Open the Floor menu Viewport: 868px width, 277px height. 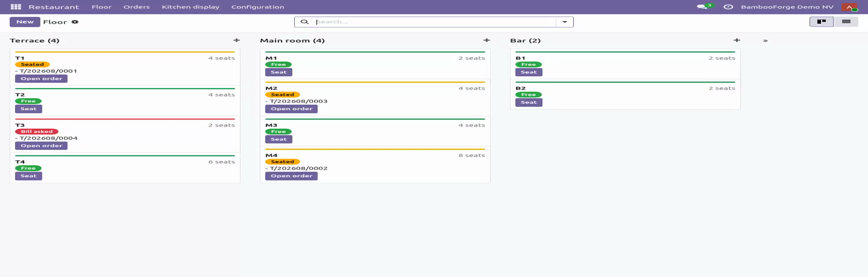(x=101, y=7)
